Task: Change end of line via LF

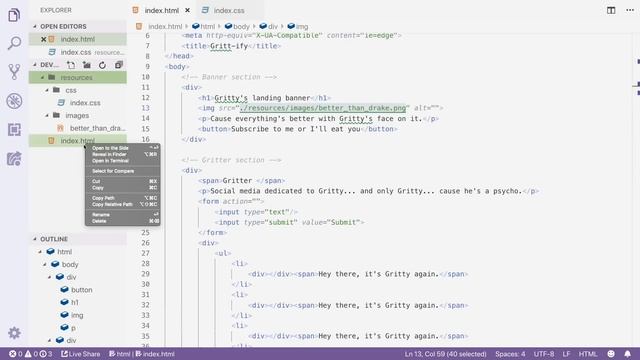Action: 566,354
